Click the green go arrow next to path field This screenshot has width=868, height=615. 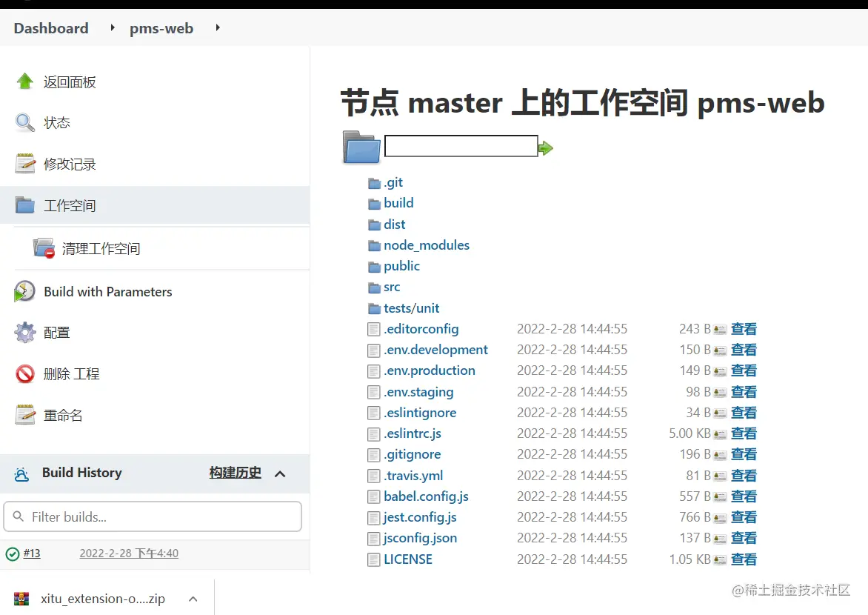pos(546,148)
